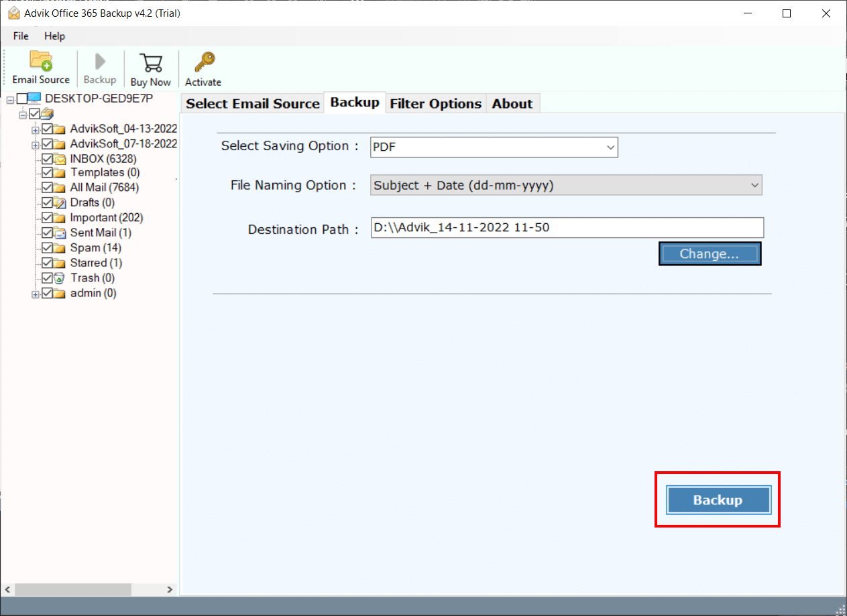Click the All Mail folder icon
Viewport: 847px width, 616px height.
pyautogui.click(x=60, y=188)
